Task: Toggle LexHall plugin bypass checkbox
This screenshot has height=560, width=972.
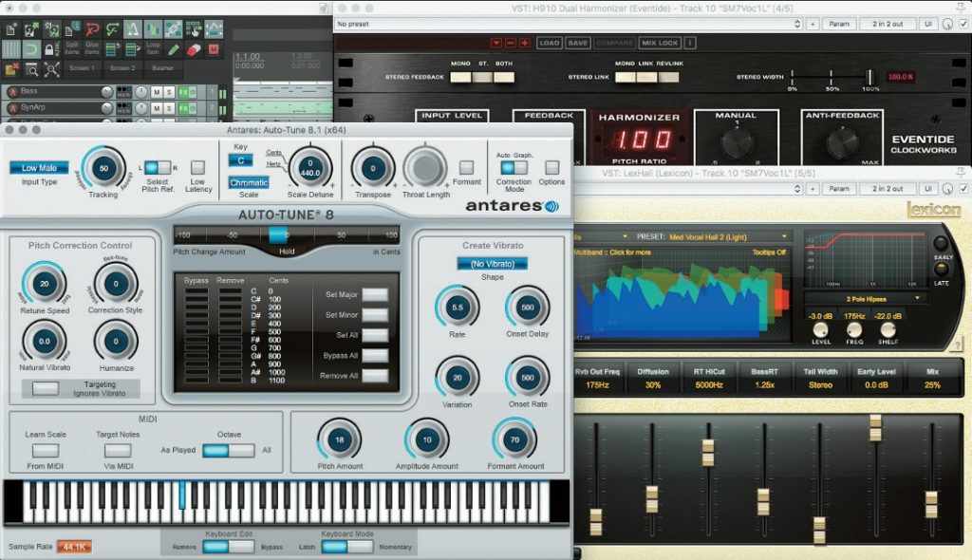Action: pyautogui.click(x=964, y=188)
